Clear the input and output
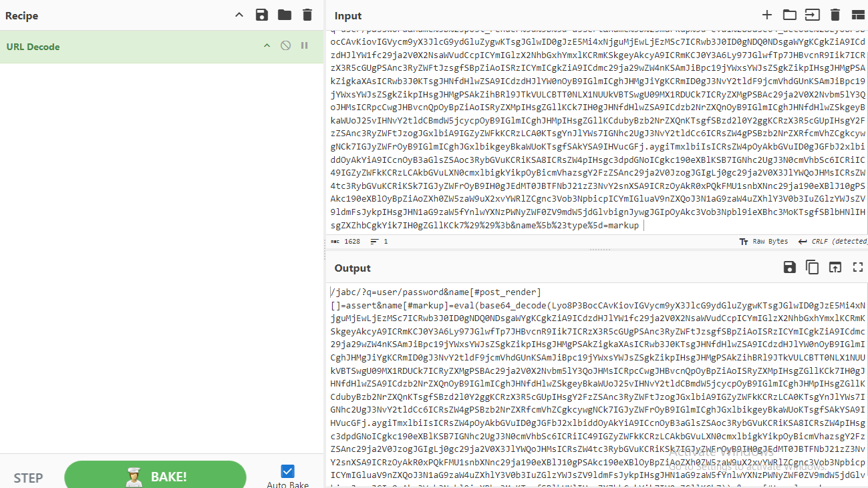The width and height of the screenshot is (868, 488). 835,15
